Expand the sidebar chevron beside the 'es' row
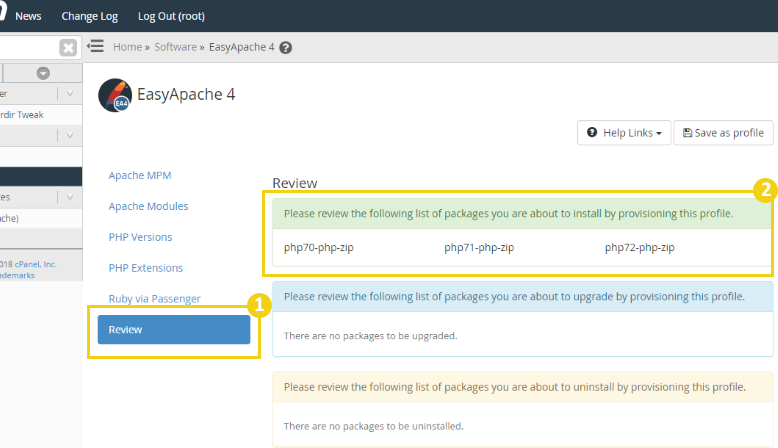778x448 pixels. [70, 197]
